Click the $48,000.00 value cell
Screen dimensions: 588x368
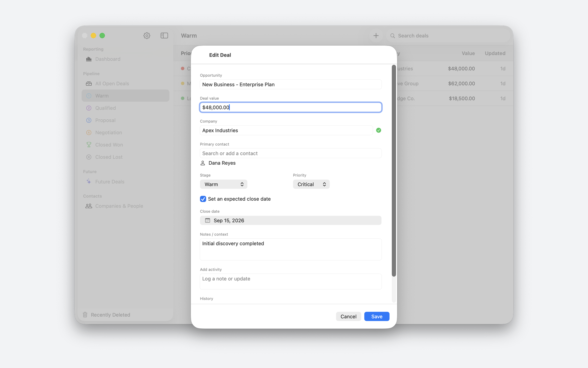point(461,69)
